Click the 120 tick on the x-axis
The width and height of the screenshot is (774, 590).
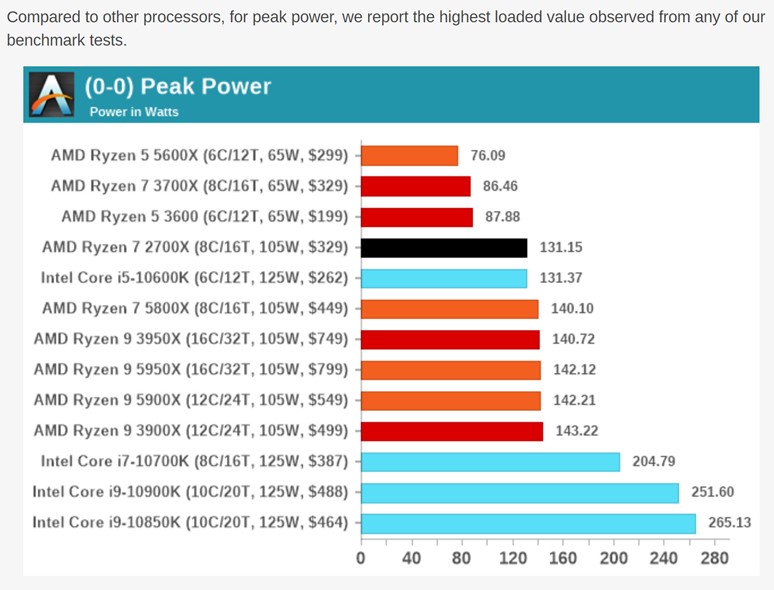point(512,558)
